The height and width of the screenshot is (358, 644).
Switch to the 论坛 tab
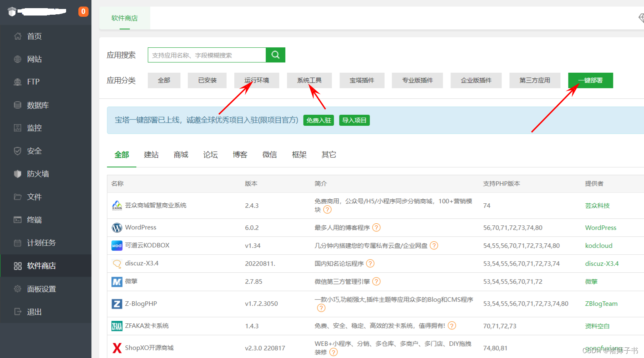pos(211,155)
